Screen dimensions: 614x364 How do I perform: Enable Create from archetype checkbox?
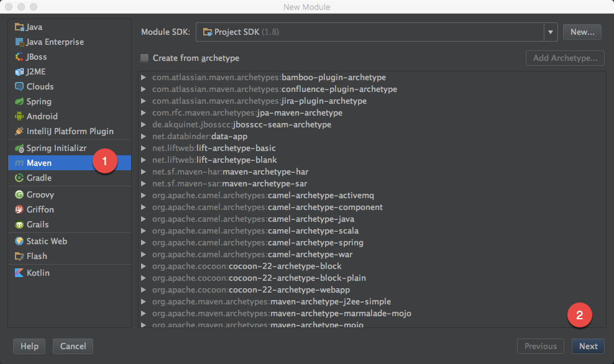coord(145,58)
